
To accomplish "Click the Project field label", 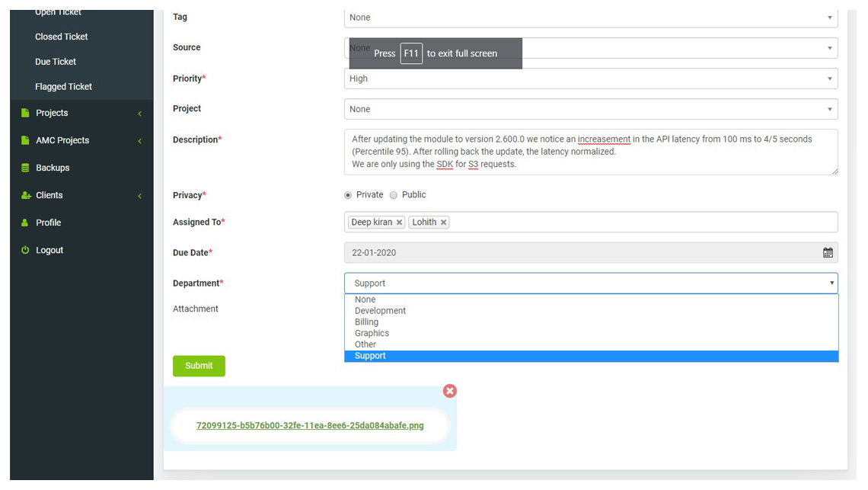I will click(187, 109).
